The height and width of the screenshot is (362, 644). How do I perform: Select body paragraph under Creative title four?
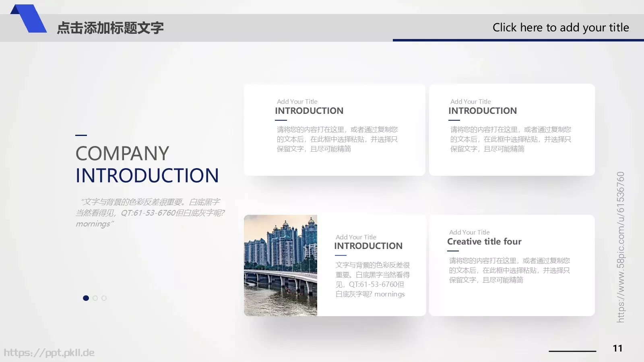click(510, 270)
